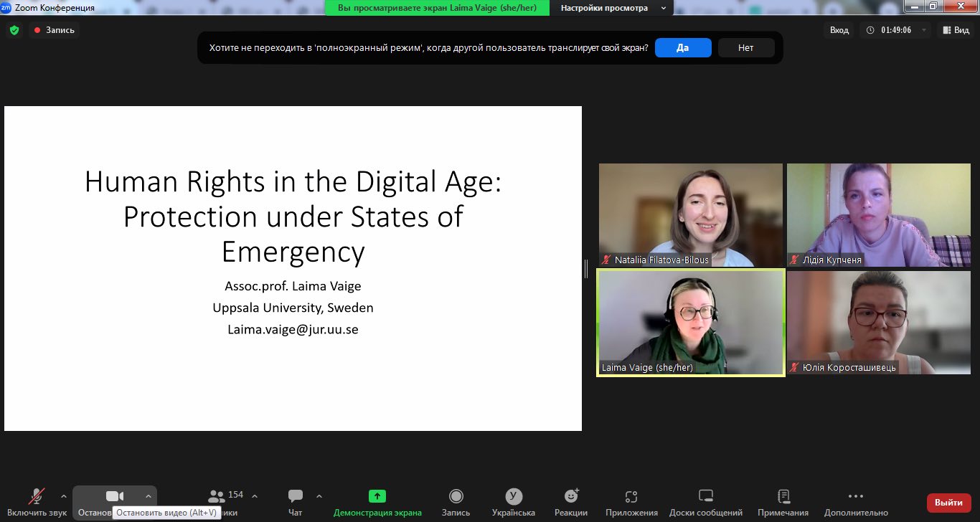Unmute microphone with Включить звук
The height and width of the screenshot is (522, 980).
tap(36, 497)
